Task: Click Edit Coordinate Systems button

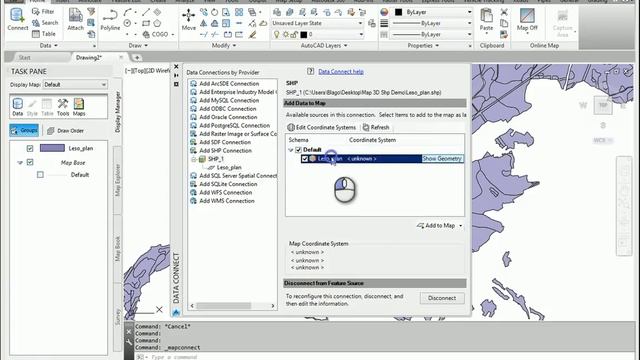Action: click(x=321, y=127)
